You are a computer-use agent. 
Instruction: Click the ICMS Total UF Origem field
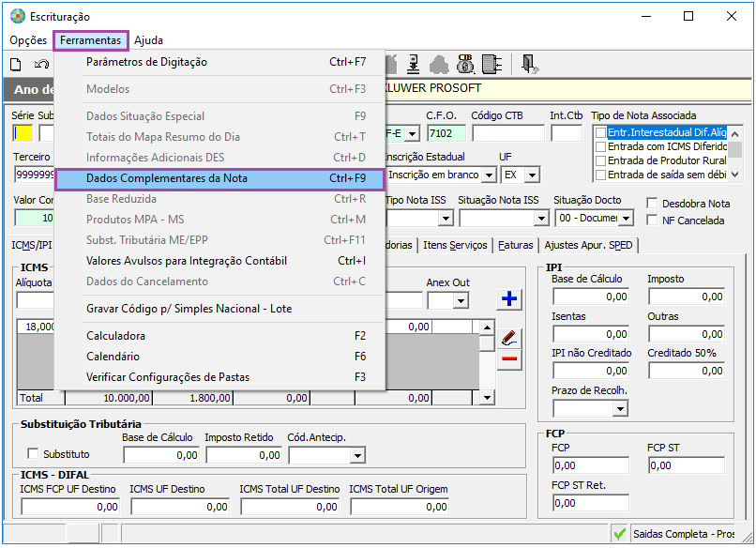coord(400,507)
